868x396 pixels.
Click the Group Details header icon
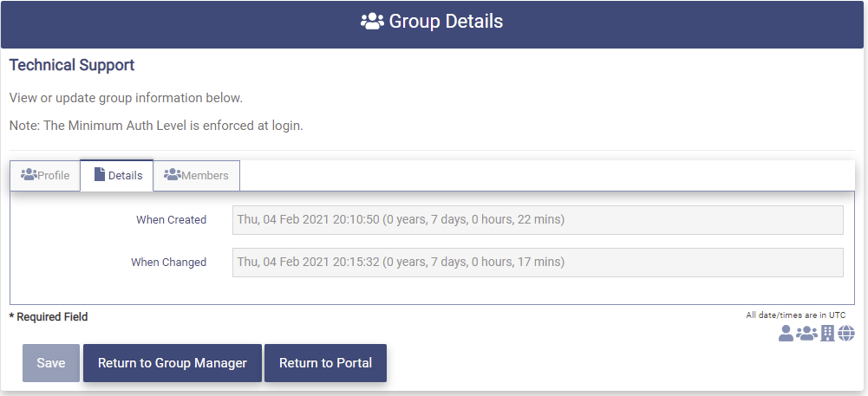372,22
